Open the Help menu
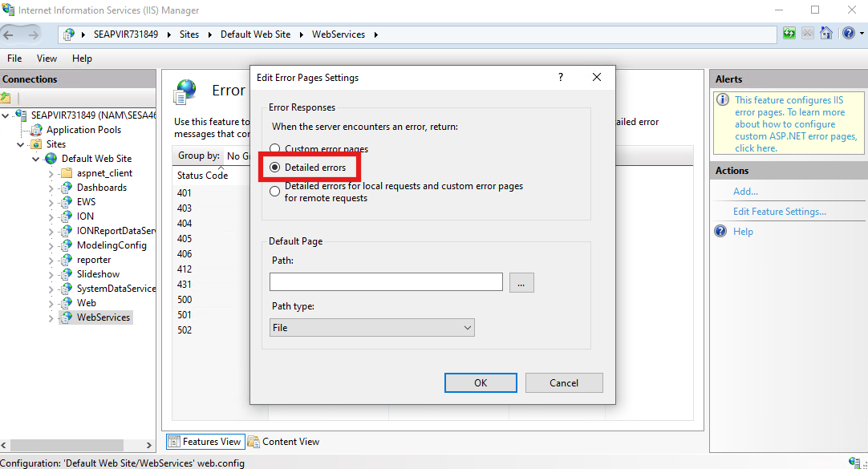Image resolution: width=868 pixels, height=469 pixels. pos(82,58)
